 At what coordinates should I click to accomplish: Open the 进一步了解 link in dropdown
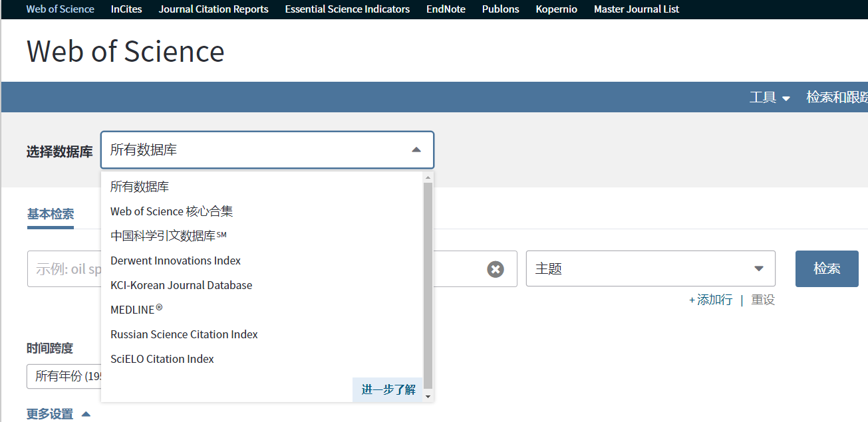pyautogui.click(x=388, y=390)
